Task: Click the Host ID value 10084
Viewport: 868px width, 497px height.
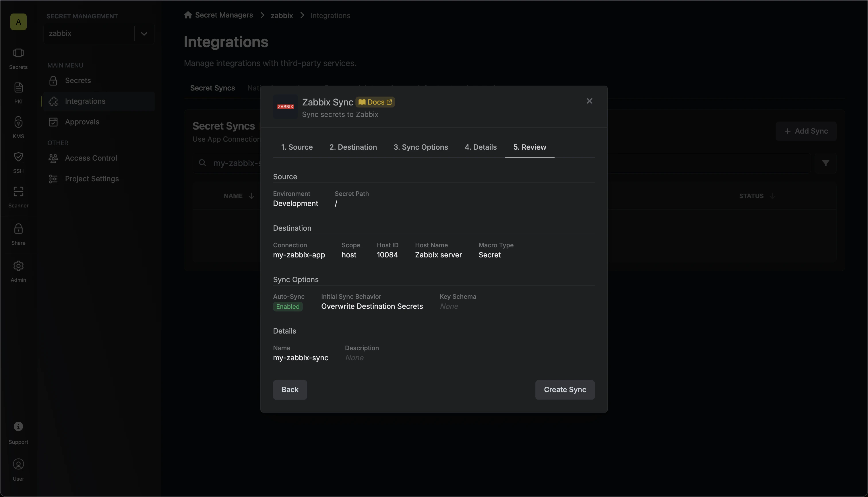Action: 387,255
